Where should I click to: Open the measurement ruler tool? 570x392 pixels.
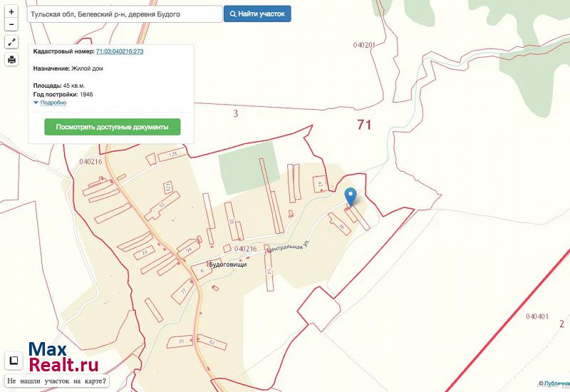12,360
